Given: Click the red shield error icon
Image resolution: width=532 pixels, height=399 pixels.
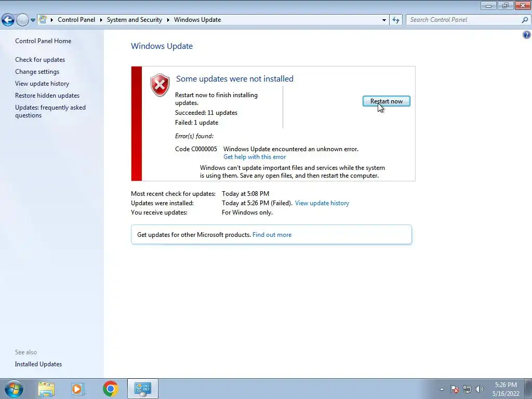Looking at the screenshot, I should coord(160,85).
